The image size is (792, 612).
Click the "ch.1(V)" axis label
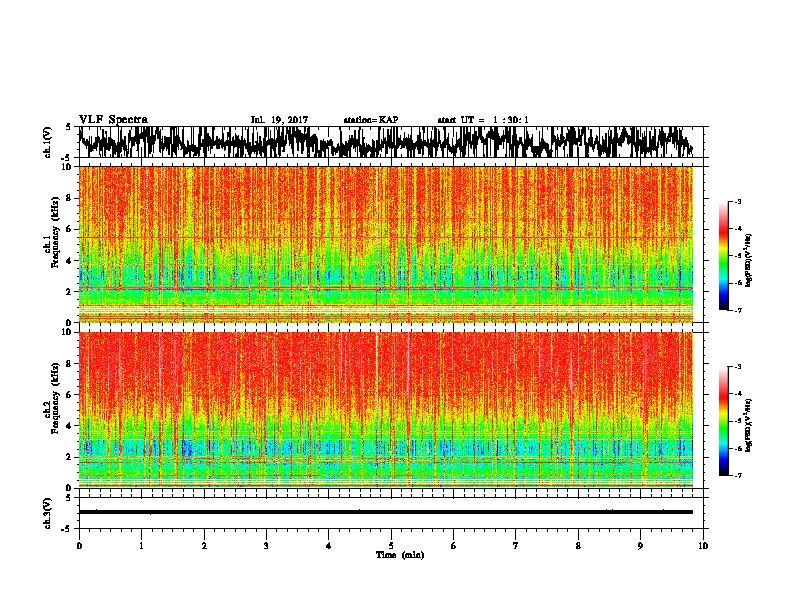click(48, 142)
